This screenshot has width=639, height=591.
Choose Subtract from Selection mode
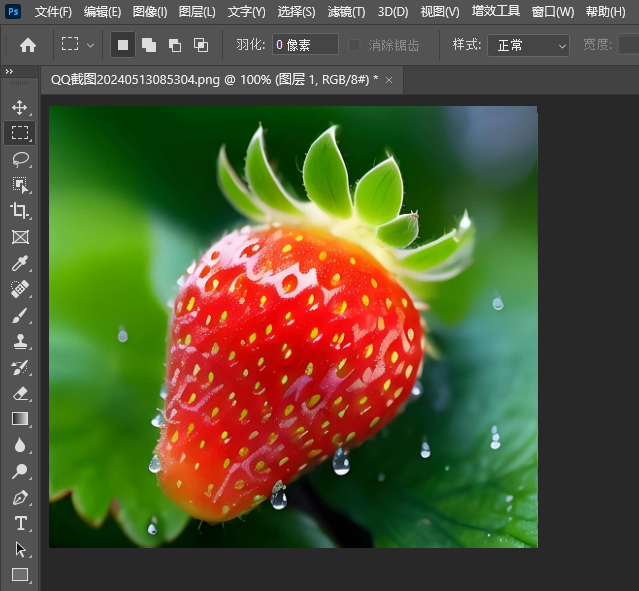coord(175,45)
